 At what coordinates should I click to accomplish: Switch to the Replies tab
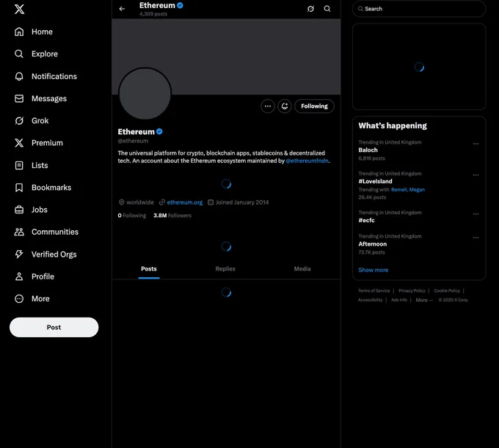pos(225,269)
